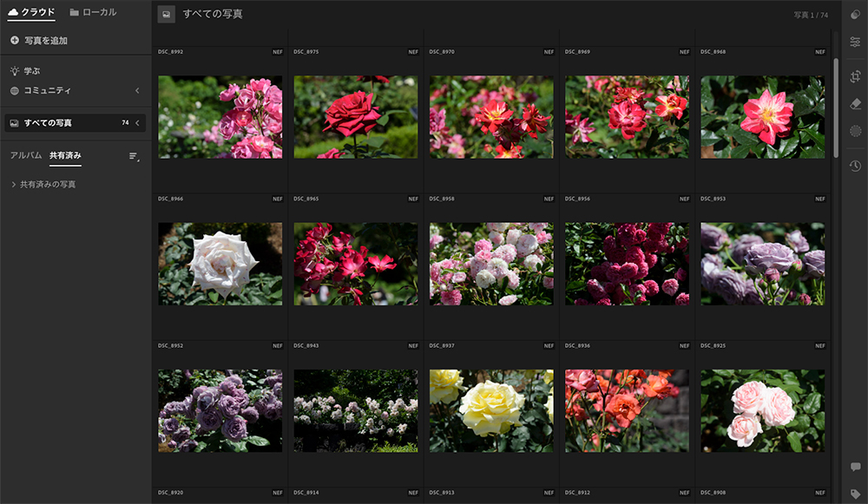
Task: Switch to the ローカル tab
Action: pos(93,12)
